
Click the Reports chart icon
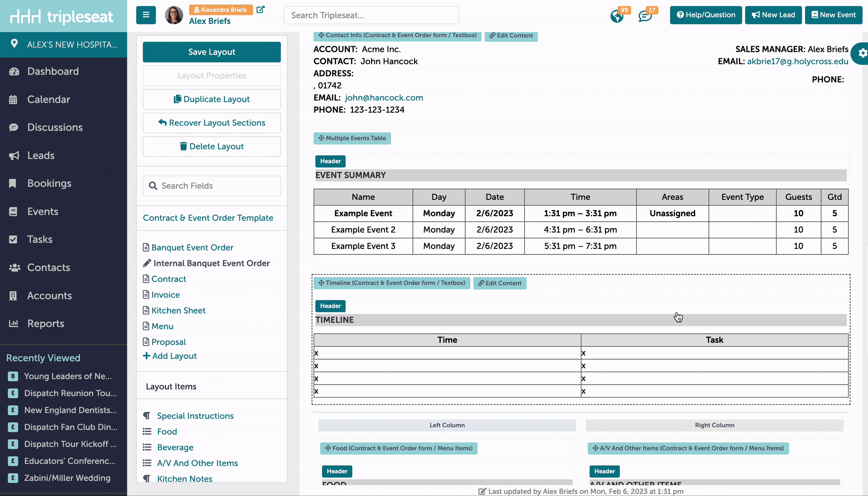tap(14, 324)
